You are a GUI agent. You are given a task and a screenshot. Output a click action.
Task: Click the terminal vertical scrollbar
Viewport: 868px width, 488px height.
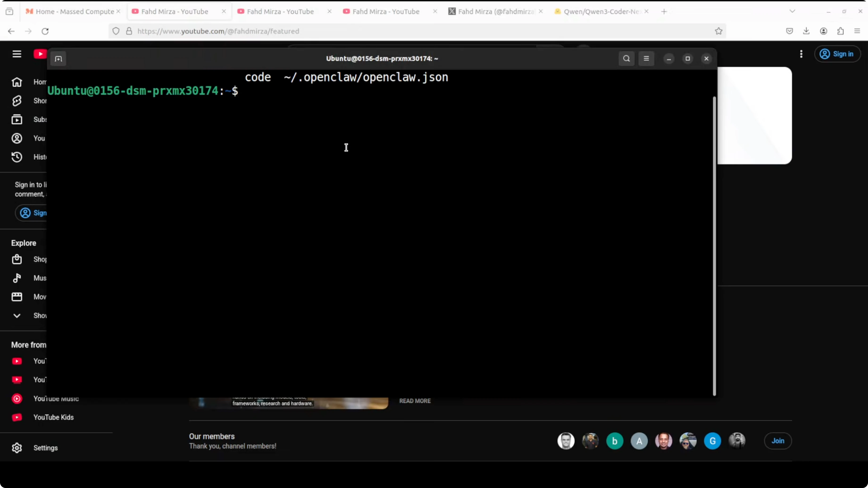(x=714, y=246)
